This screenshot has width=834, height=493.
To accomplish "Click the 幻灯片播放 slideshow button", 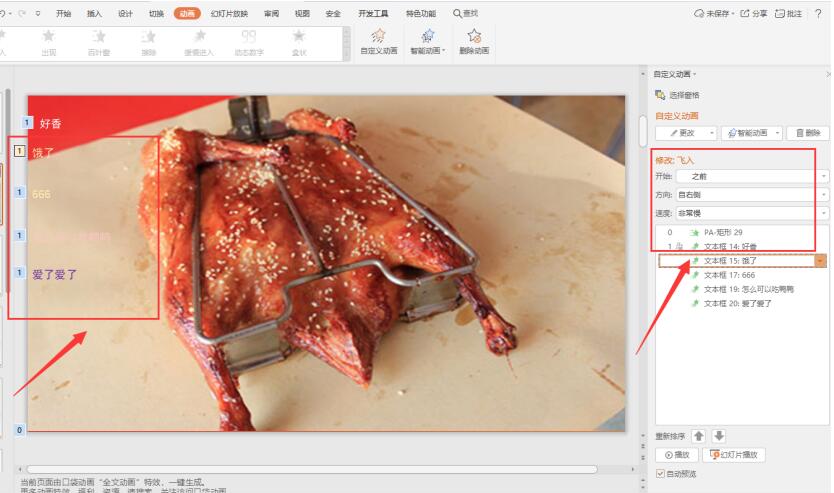I will click(x=734, y=455).
